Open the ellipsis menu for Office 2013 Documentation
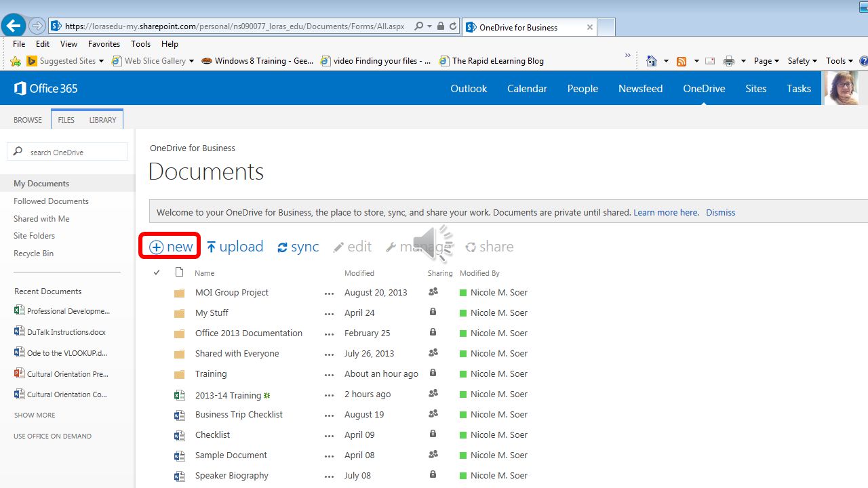The image size is (868, 488). pos(330,334)
